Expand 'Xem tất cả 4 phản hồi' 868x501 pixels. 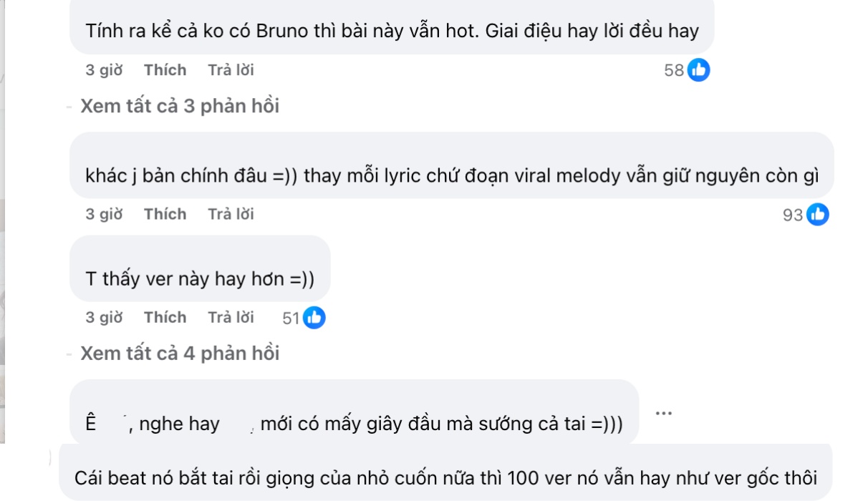pyautogui.click(x=182, y=352)
